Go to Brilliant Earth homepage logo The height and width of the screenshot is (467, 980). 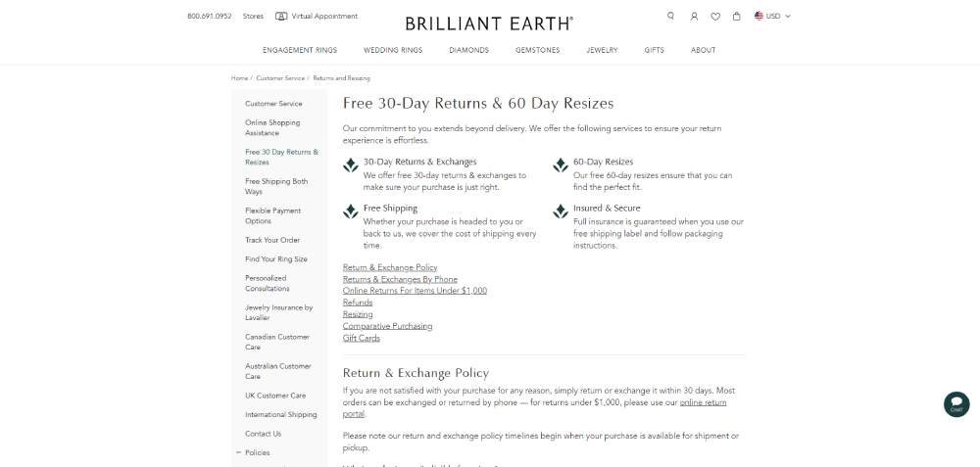point(489,23)
